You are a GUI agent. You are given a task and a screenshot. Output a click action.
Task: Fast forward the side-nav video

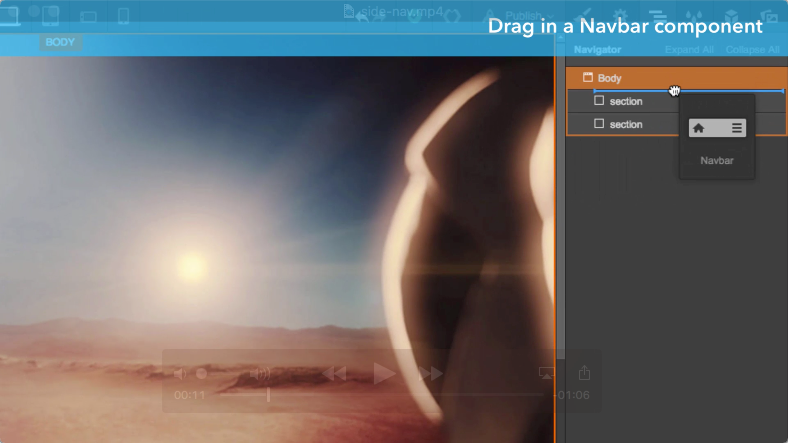(431, 374)
